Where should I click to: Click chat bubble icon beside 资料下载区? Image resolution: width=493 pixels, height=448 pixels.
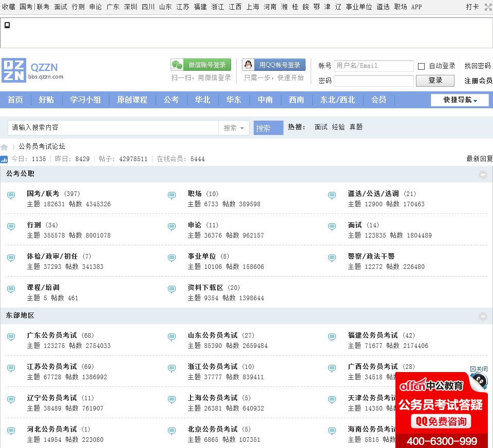coord(172,289)
